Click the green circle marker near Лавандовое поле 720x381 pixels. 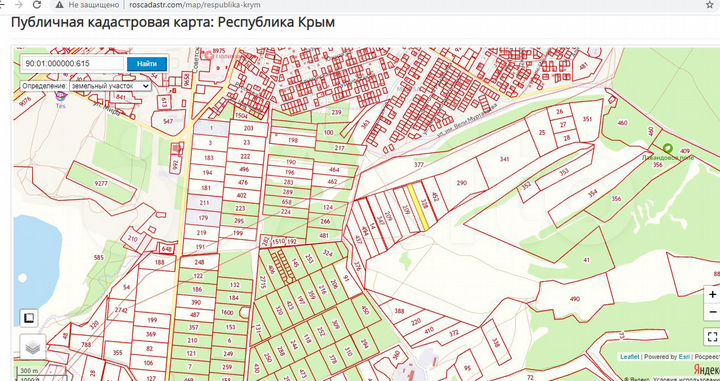(668, 148)
